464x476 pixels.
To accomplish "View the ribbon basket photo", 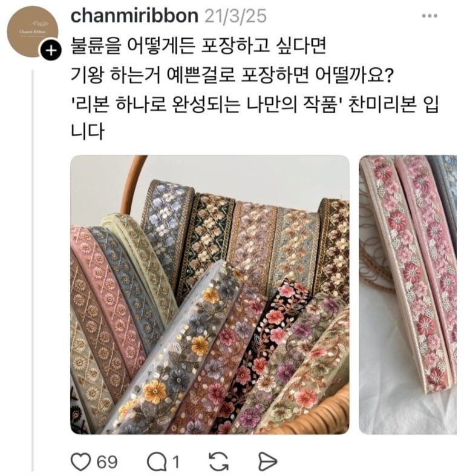I will (x=210, y=294).
